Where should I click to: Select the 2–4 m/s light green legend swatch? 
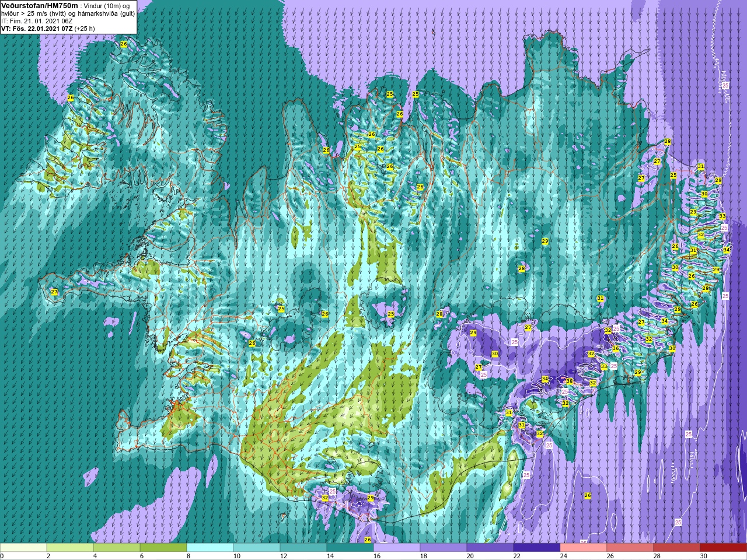tap(70, 548)
